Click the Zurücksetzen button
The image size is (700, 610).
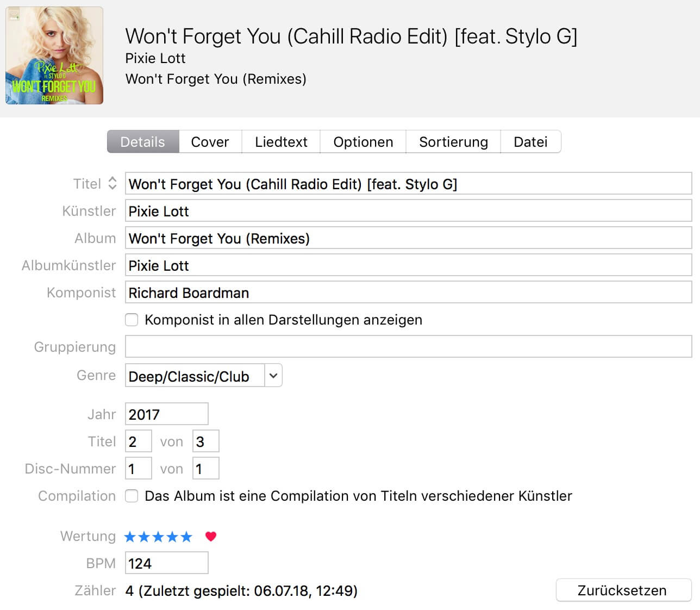coord(623,590)
